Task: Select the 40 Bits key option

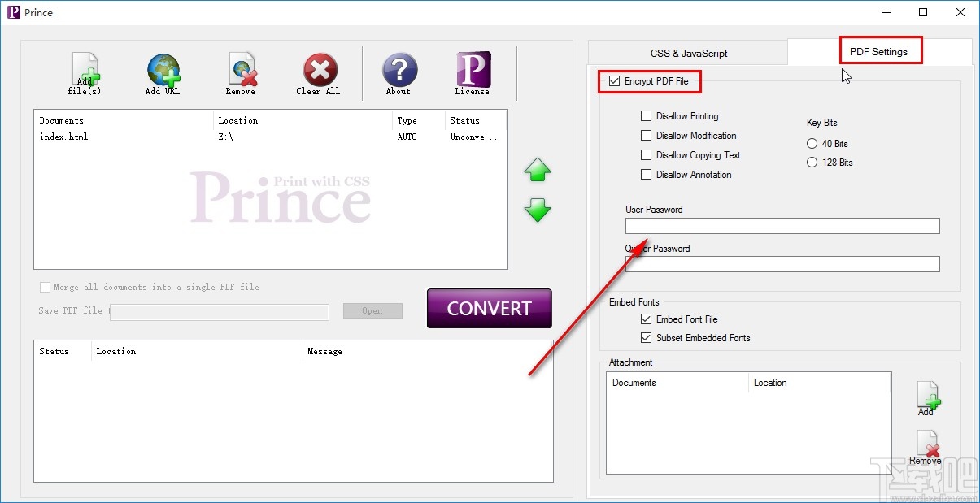Action: (x=812, y=144)
